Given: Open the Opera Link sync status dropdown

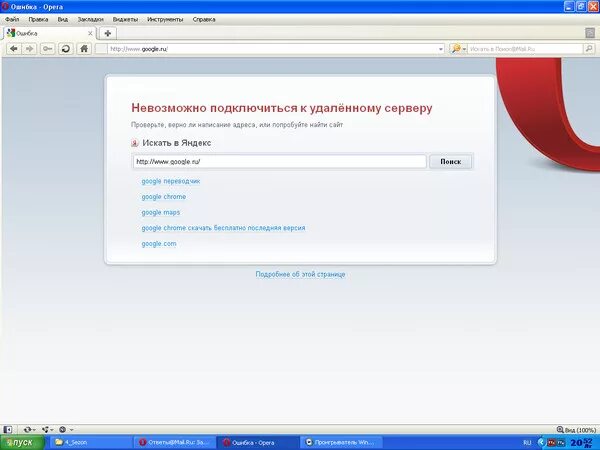Looking at the screenshot, I should coord(29,430).
